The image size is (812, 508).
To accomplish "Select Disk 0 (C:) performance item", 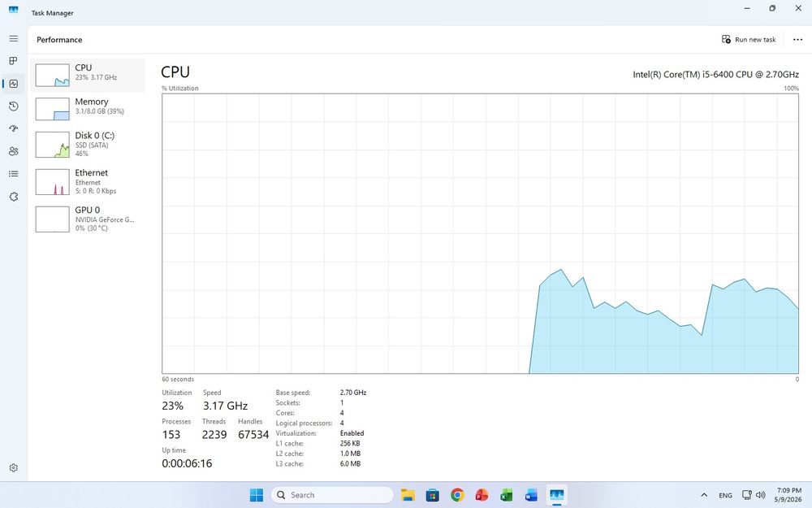I will (88, 144).
